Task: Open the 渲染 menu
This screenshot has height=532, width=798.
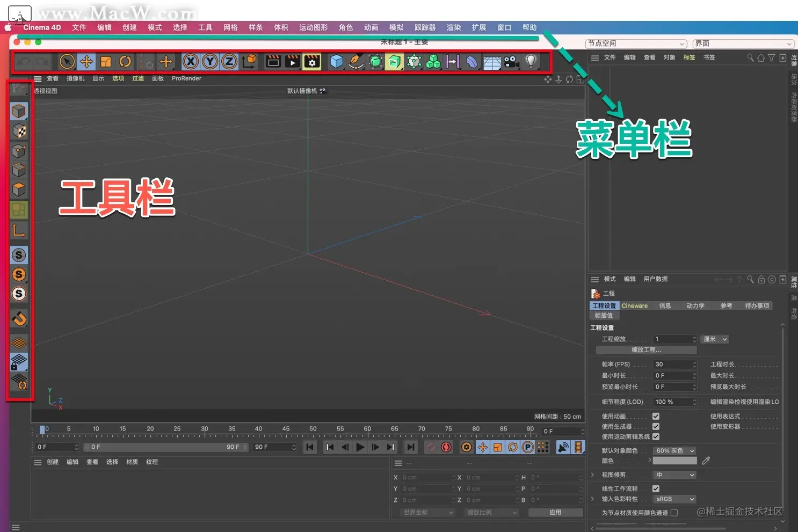Action: [454, 27]
